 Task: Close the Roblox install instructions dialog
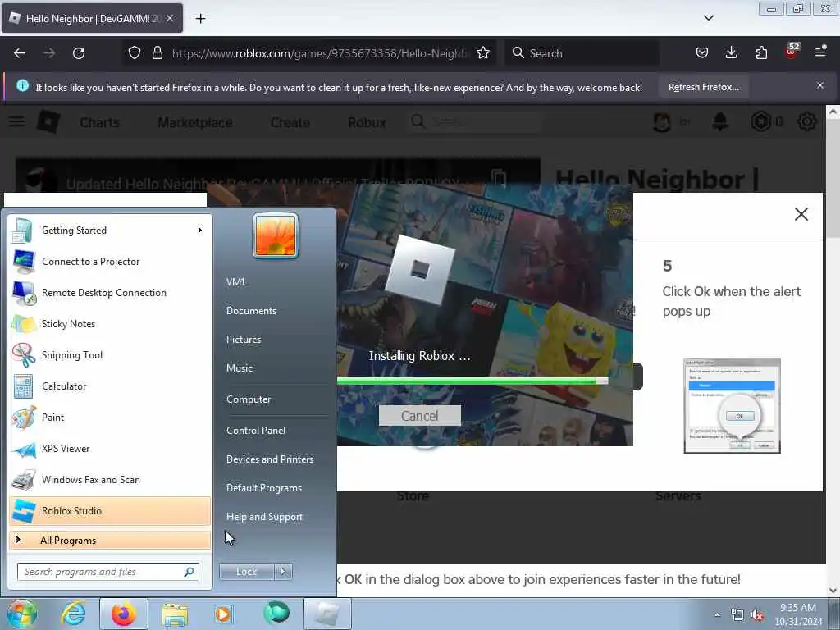(801, 214)
